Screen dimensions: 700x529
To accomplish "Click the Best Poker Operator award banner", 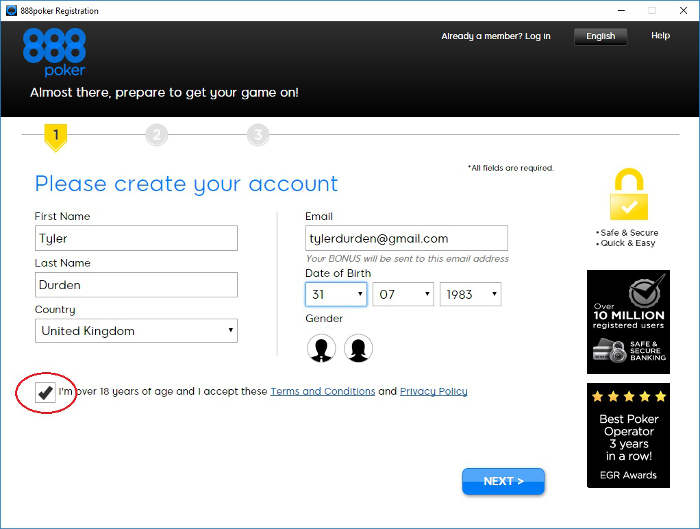I will point(628,435).
